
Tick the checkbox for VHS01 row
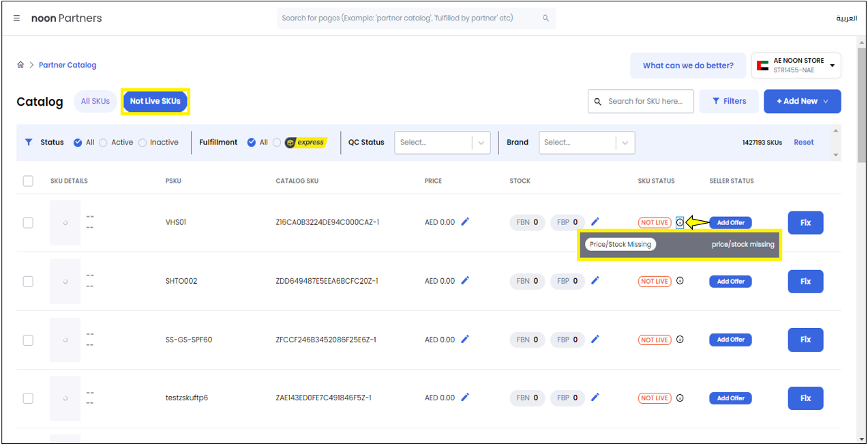(28, 222)
